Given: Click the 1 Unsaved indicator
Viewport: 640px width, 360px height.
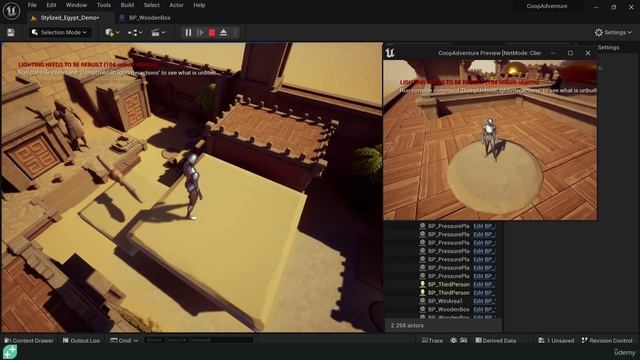Looking at the screenshot, I should 556,340.
